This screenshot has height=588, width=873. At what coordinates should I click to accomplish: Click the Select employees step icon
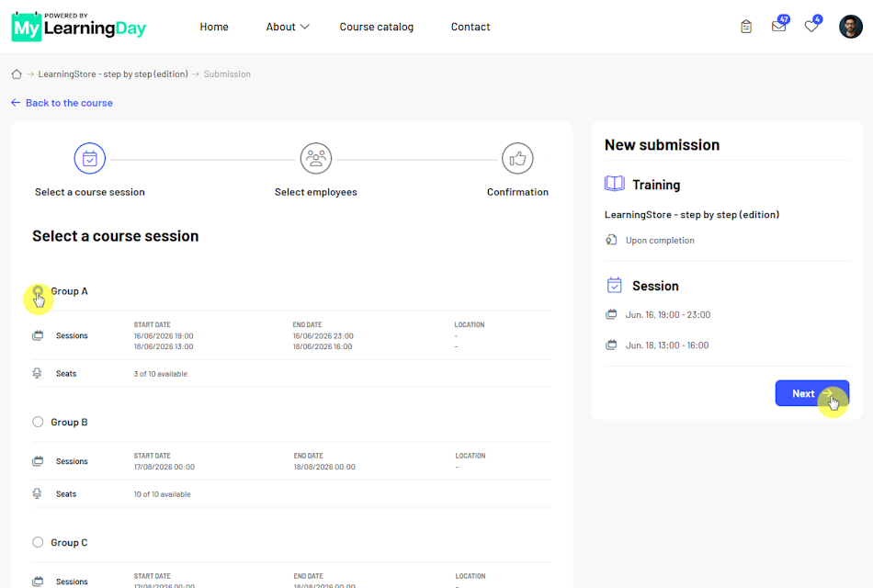[x=316, y=159]
